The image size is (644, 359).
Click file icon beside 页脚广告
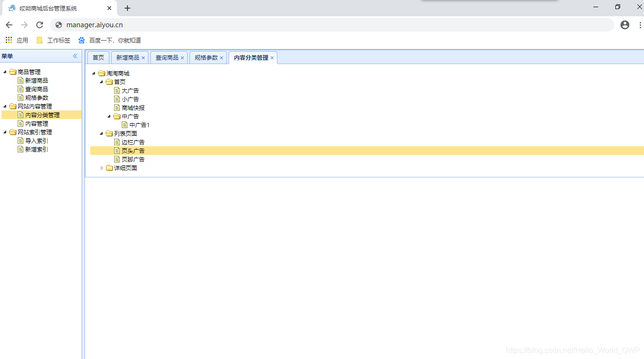pyautogui.click(x=117, y=159)
